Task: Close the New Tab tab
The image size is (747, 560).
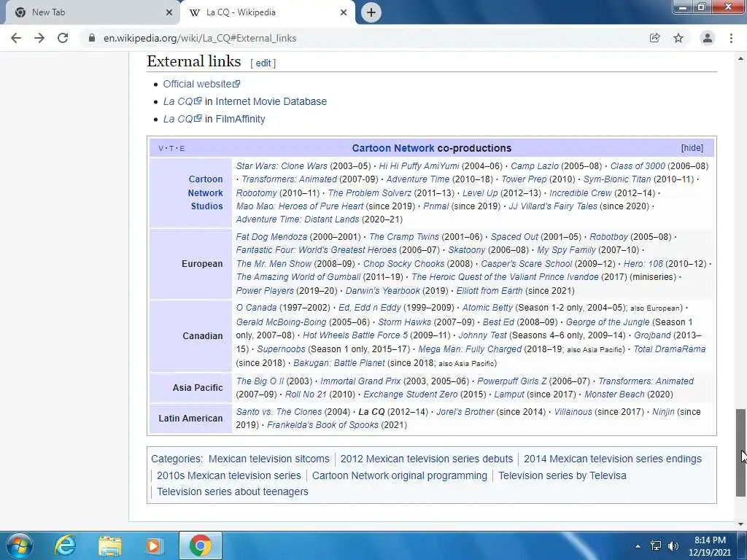Action: pyautogui.click(x=169, y=12)
